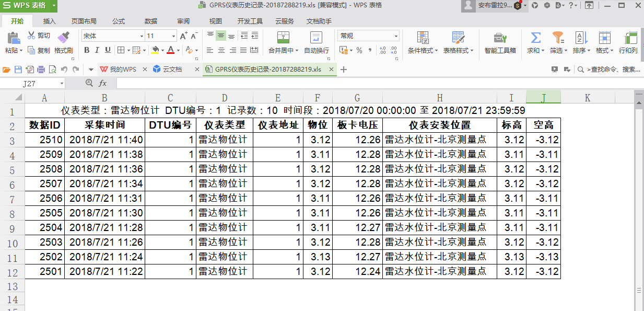Expand the number format dropdown (常规)
The image size is (644, 311).
coord(396,36)
